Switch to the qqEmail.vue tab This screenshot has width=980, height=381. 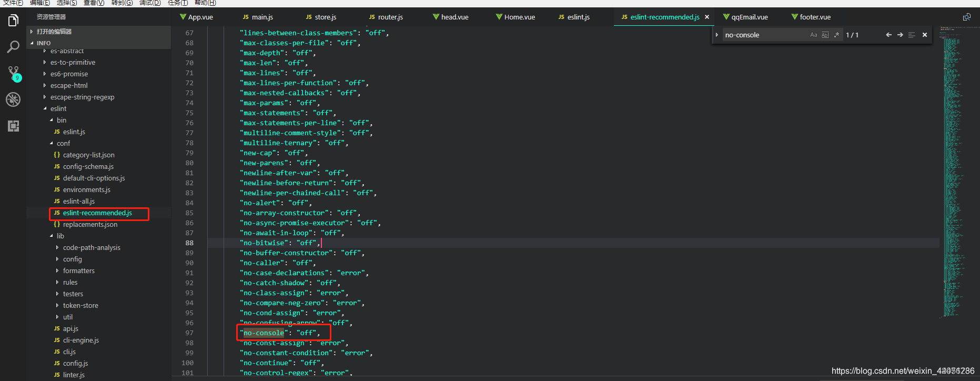(745, 17)
